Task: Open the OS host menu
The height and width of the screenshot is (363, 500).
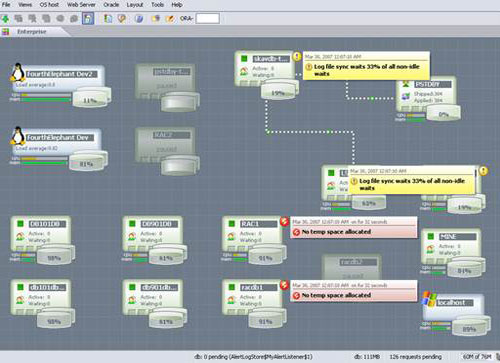Action: [x=49, y=5]
